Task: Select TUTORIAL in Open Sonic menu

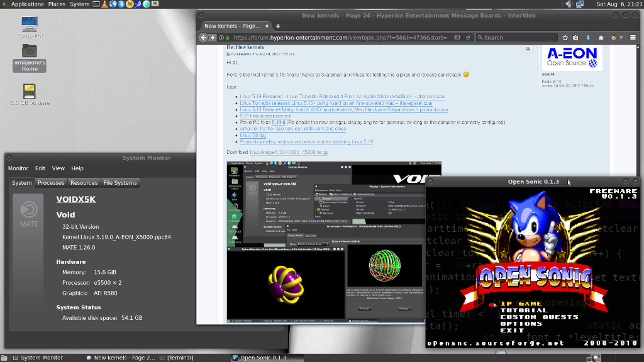Action: (x=524, y=310)
